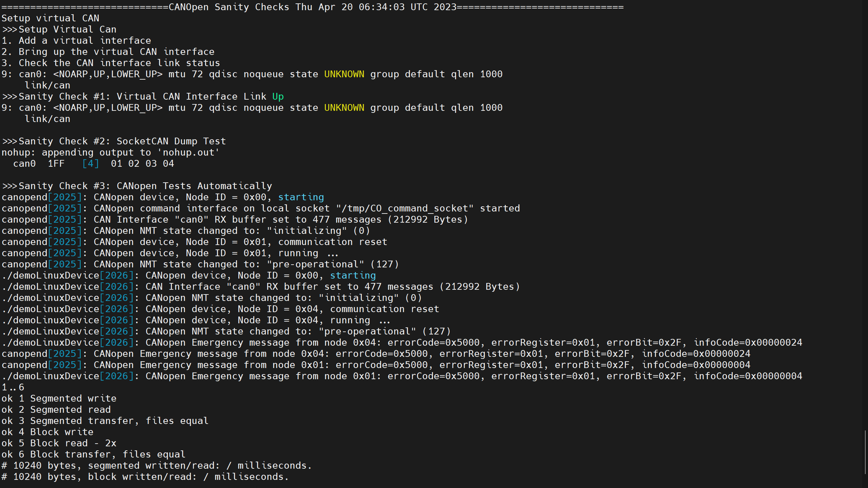Click the green 'Up' status word

tap(278, 97)
